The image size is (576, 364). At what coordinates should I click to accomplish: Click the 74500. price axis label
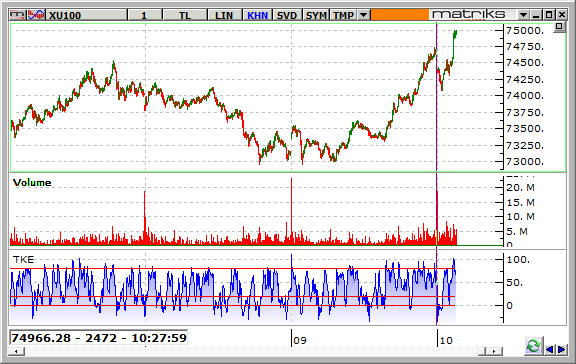pyautogui.click(x=525, y=63)
